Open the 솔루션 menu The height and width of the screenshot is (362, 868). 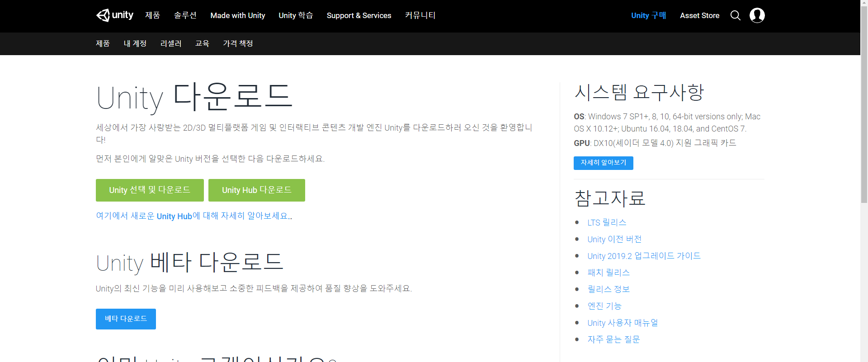coord(185,15)
